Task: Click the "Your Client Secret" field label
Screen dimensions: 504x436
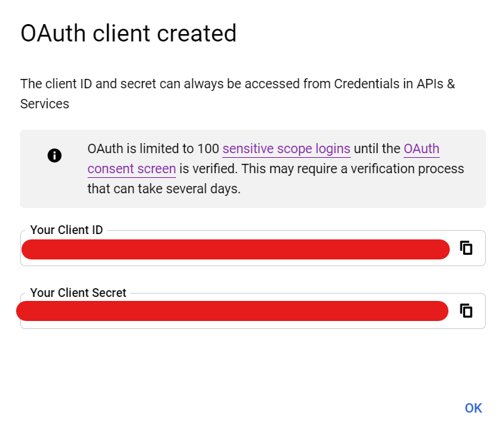Action: (x=78, y=293)
